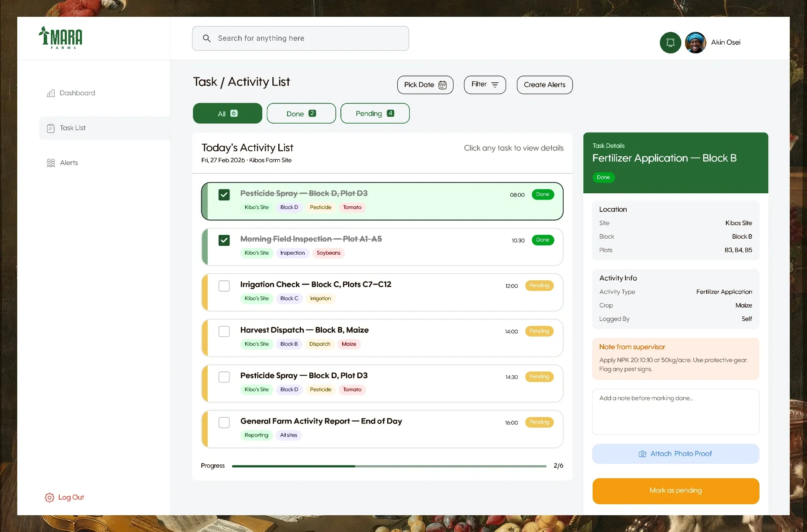
Task: Click camera icon on Attach Photo Proof
Action: (643, 454)
